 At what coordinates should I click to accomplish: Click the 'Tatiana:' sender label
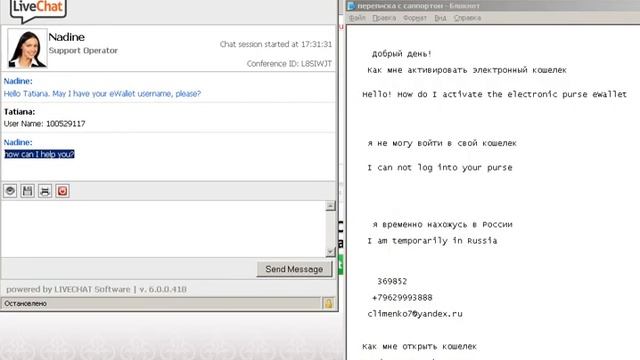click(19, 111)
